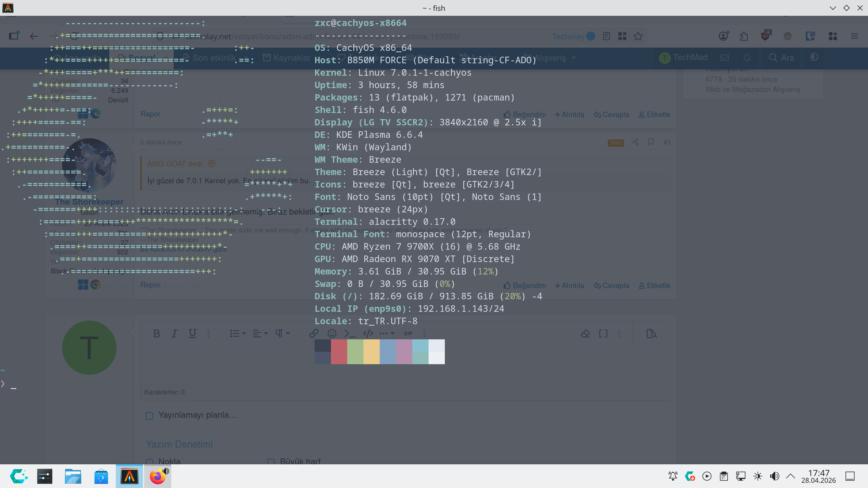The image size is (868, 488).
Task: Open Web ve Mağazadan Alışveriş link
Action: point(753,90)
